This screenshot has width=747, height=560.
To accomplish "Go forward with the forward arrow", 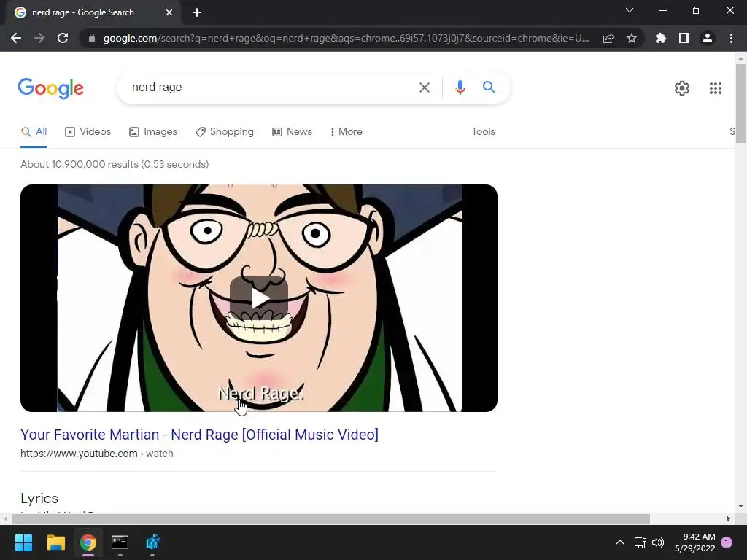I will tap(39, 38).
